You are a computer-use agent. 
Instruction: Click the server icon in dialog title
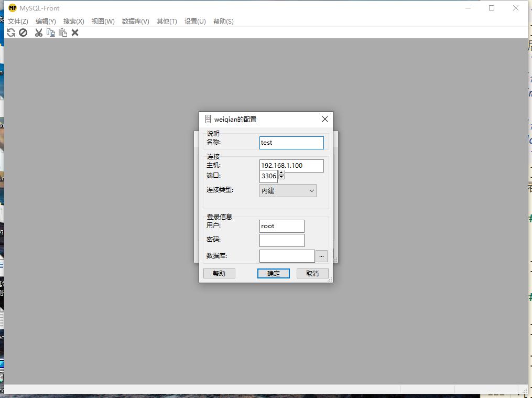[x=208, y=119]
